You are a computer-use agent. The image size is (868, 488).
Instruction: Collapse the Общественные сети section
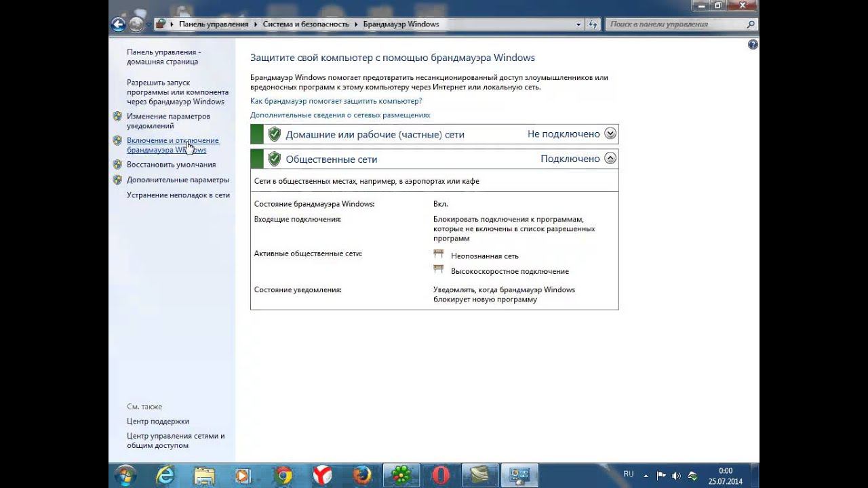pos(610,159)
